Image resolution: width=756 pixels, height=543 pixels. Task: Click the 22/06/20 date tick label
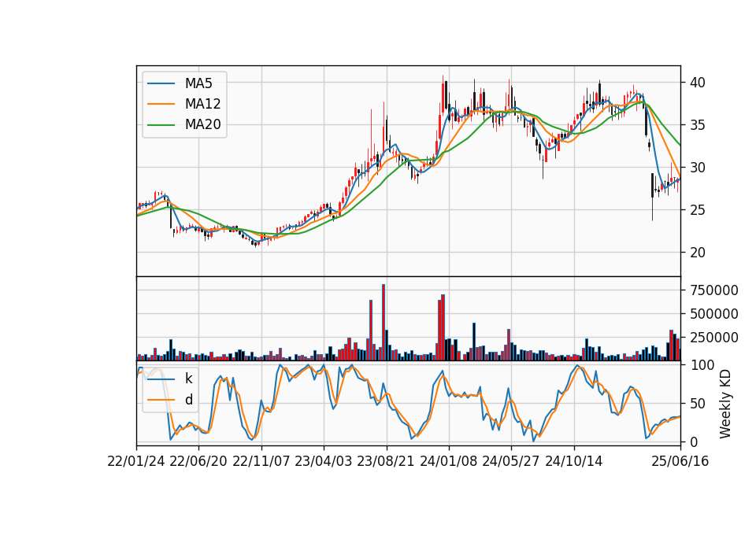click(x=198, y=461)
